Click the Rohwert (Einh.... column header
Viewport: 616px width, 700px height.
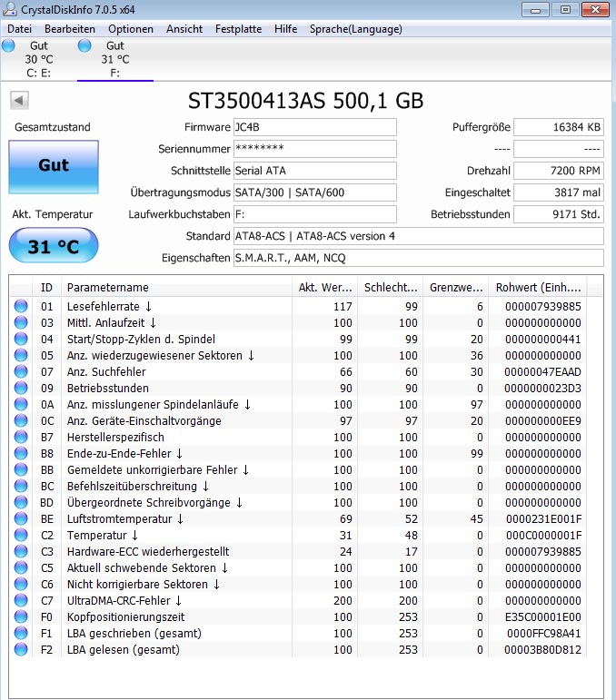click(x=538, y=288)
